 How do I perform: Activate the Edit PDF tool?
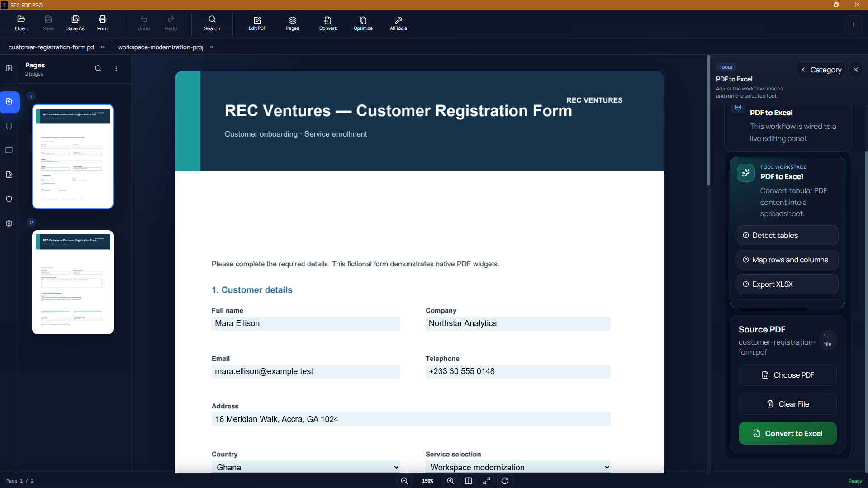[x=257, y=23]
